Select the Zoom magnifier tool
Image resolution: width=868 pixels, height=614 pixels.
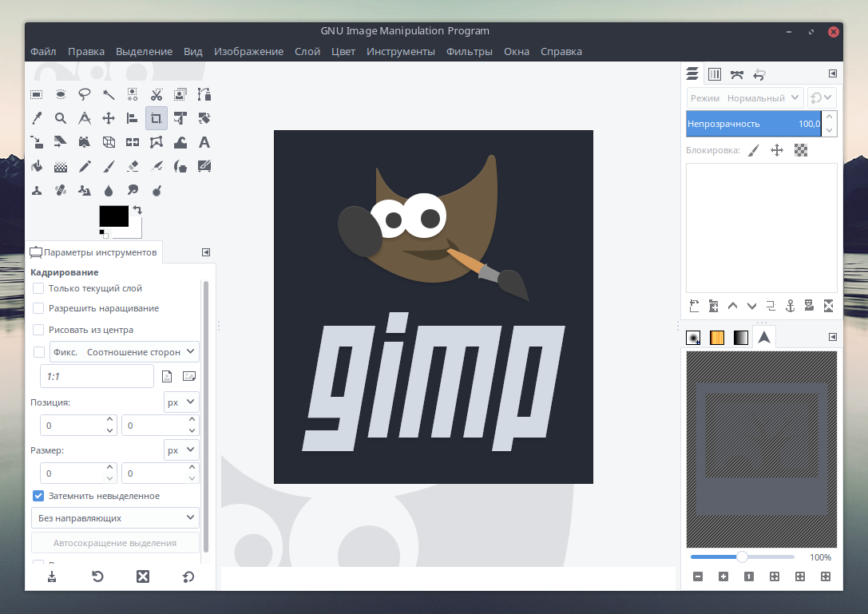tap(61, 118)
